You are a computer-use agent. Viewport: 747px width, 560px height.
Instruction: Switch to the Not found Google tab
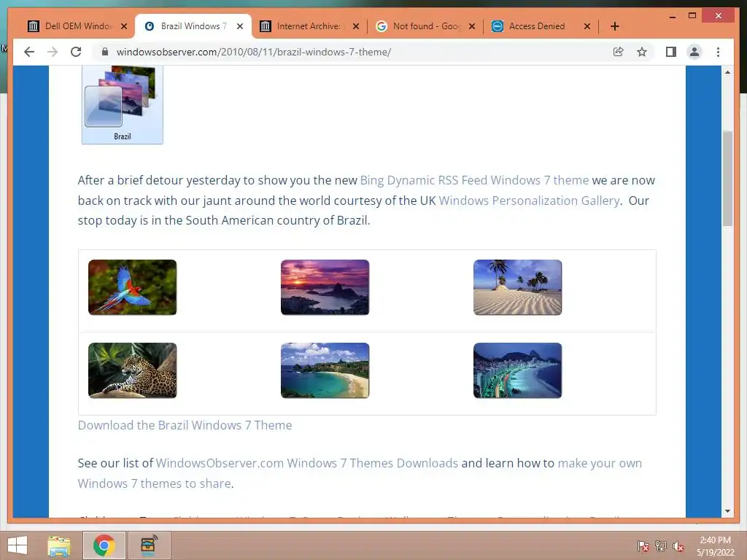[424, 26]
